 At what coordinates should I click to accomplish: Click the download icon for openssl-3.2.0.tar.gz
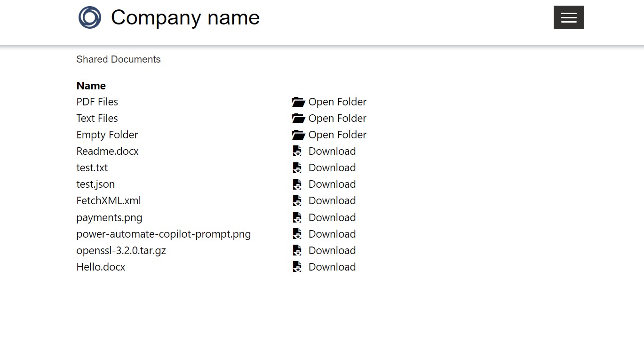coord(297,250)
